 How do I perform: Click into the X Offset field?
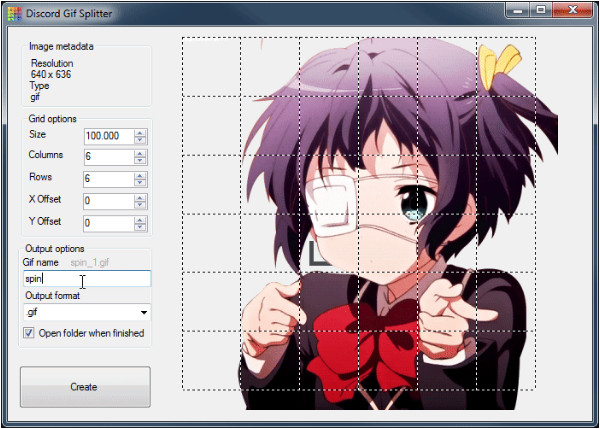tap(109, 201)
